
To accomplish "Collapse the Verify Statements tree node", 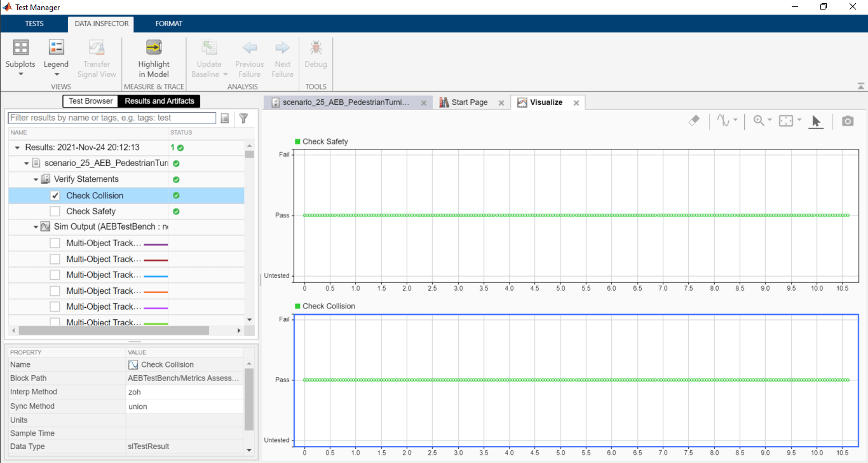I will coord(36,179).
